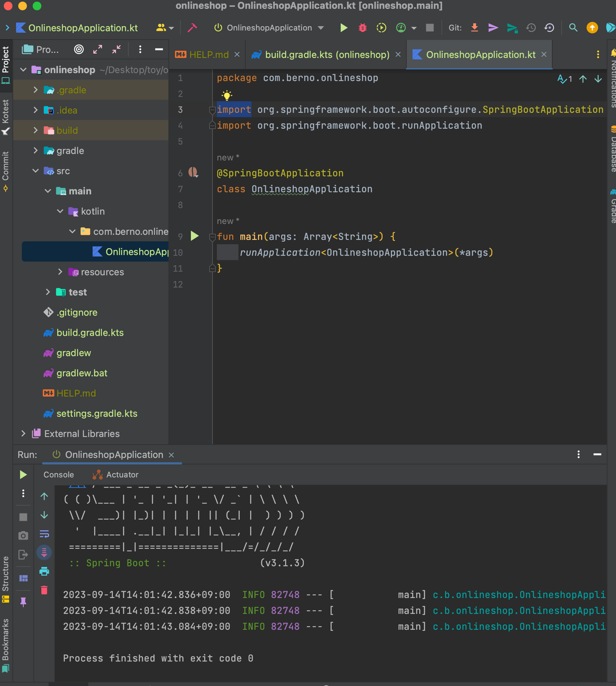The height and width of the screenshot is (686, 616).
Task: Go to previous highlighted error arrow
Action: pos(583,79)
